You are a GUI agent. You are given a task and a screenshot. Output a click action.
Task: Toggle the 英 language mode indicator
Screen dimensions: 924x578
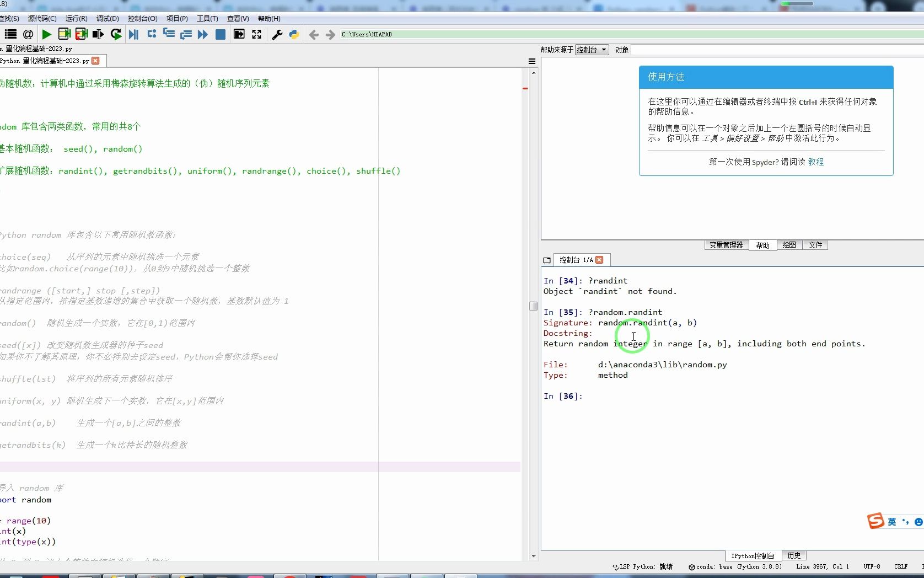pyautogui.click(x=891, y=522)
